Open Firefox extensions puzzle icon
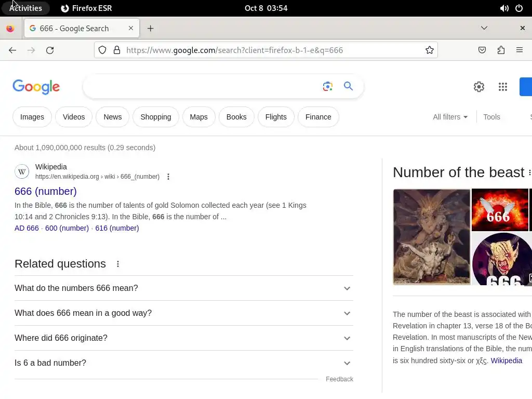This screenshot has width=532, height=399. [x=501, y=50]
